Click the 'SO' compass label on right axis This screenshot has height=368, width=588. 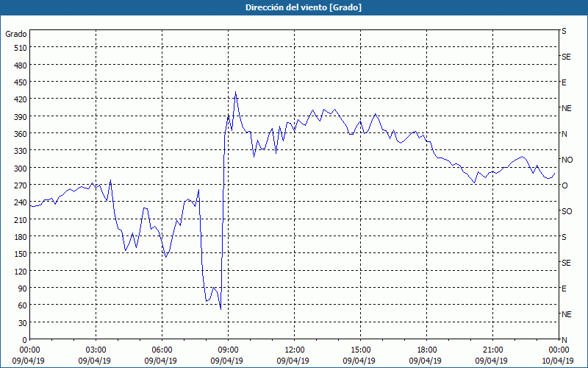pyautogui.click(x=567, y=211)
